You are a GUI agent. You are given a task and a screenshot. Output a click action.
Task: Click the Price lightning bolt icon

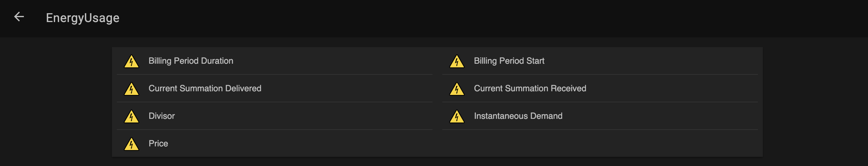(x=132, y=144)
